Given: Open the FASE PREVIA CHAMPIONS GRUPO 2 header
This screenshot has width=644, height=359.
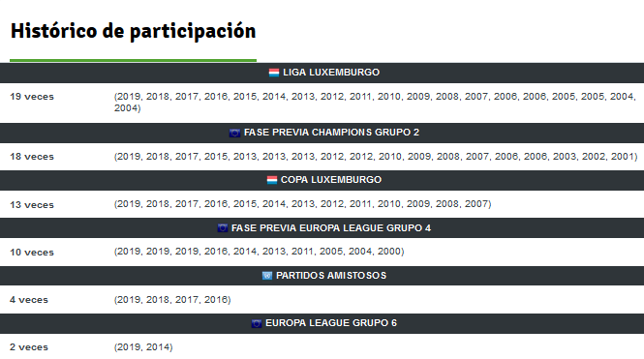Looking at the screenshot, I should [331, 133].
